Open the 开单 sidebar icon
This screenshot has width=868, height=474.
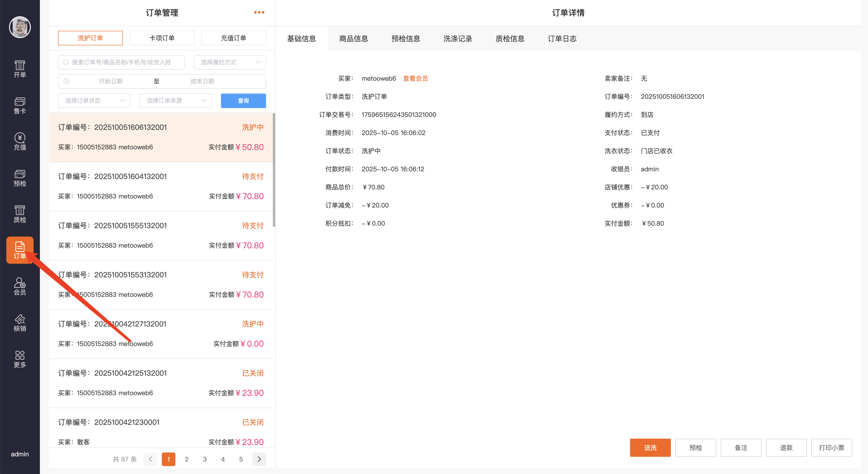(19, 69)
